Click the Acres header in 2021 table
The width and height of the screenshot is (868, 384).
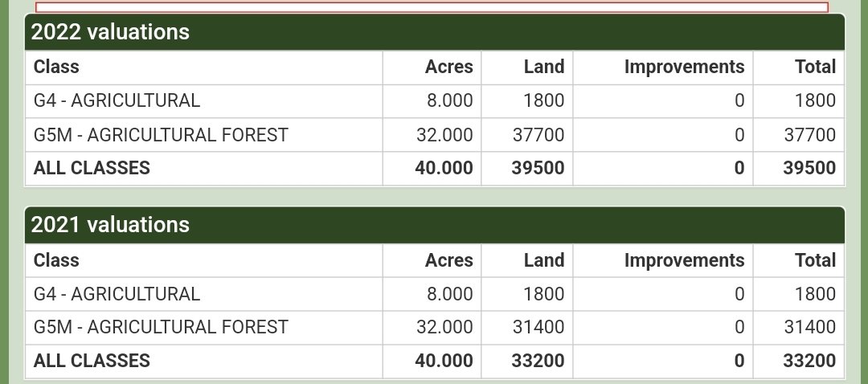pyautogui.click(x=448, y=260)
